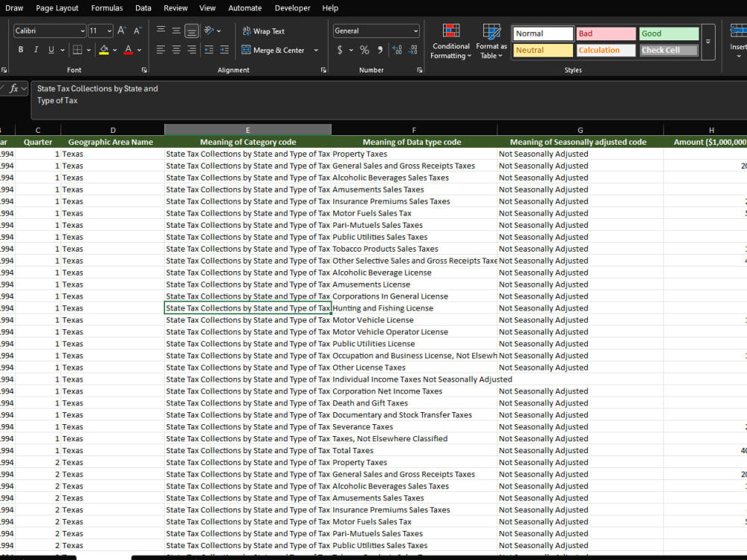747x560 pixels.
Task: Click in the formula bar text
Action: 97,94
